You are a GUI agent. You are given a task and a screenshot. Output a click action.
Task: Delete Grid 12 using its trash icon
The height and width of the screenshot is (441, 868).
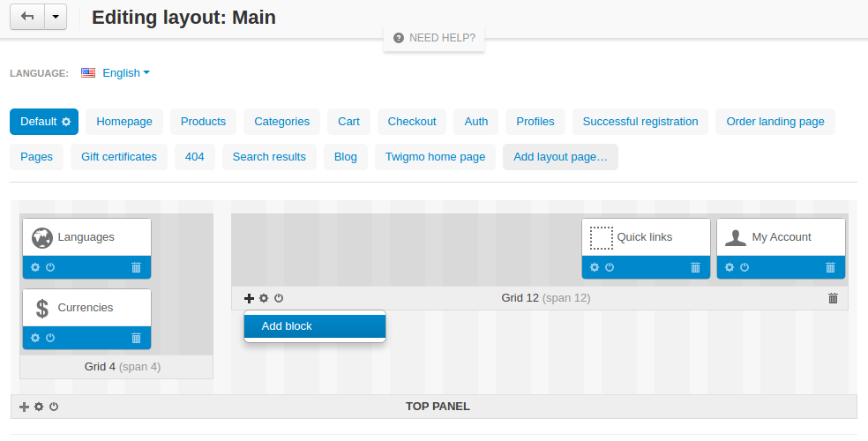[833, 298]
